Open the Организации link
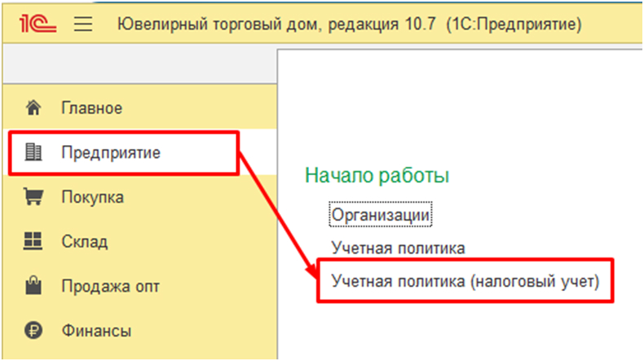 pyautogui.click(x=381, y=214)
